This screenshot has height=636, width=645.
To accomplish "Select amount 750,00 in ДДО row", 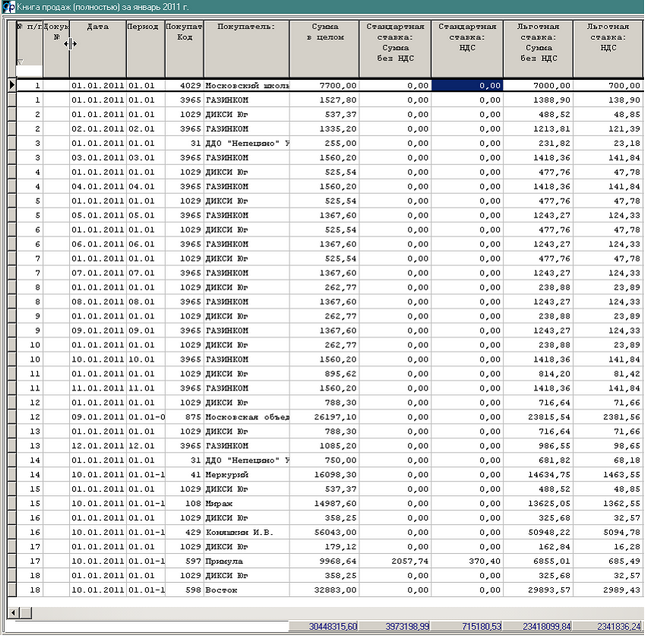I will click(x=324, y=460).
